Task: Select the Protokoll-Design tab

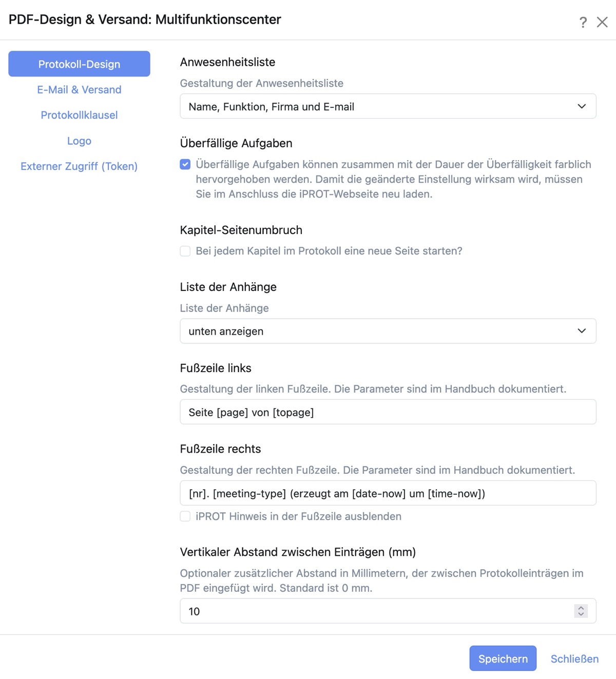Action: coord(79,64)
